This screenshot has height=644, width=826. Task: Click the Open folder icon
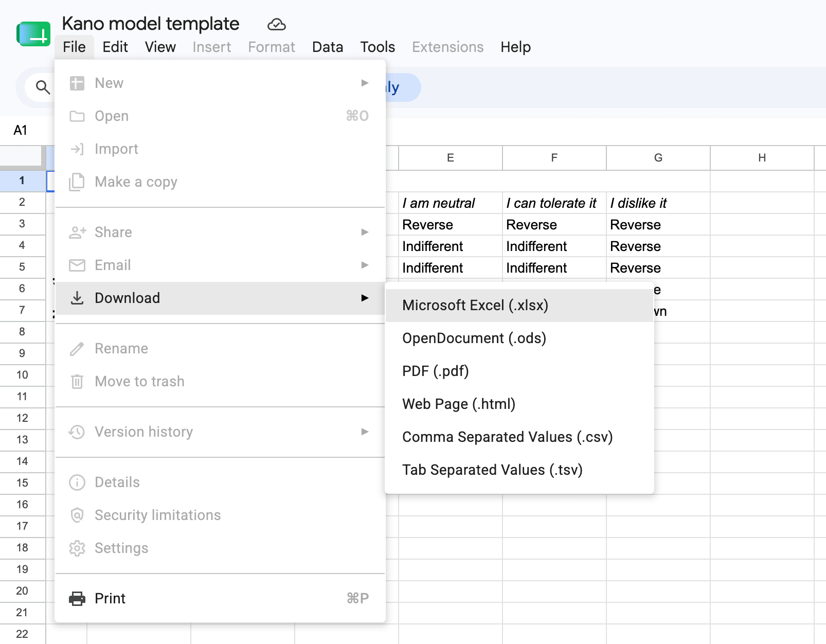[x=77, y=116]
